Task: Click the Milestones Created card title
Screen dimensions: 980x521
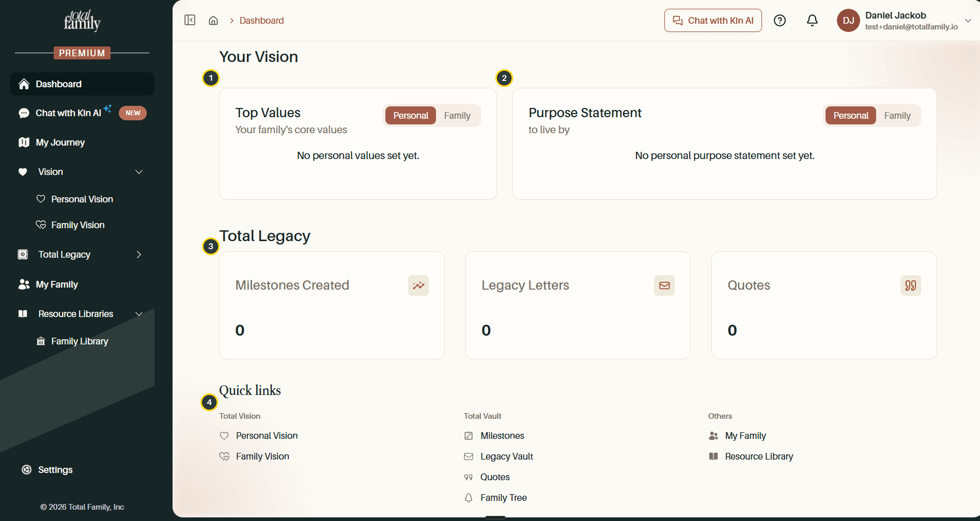Action: coord(292,285)
